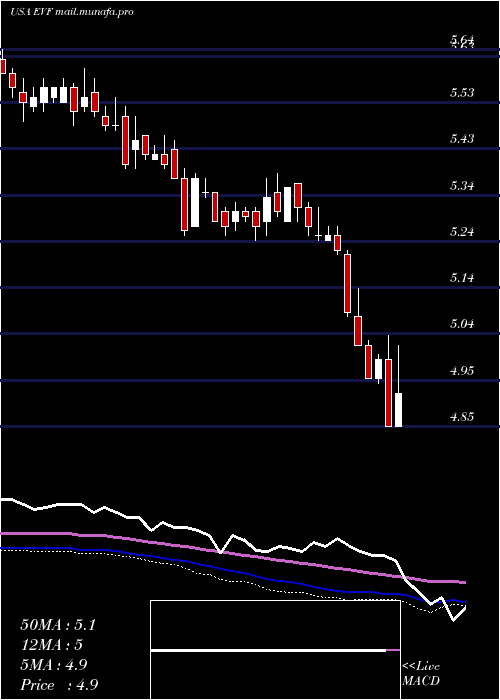This screenshot has height=700, width=500.
Task: Click inside the MACD indicator box
Action: [275, 650]
